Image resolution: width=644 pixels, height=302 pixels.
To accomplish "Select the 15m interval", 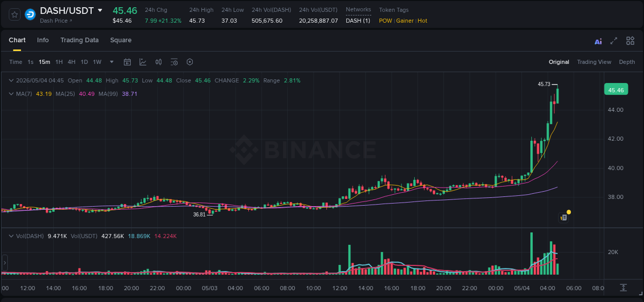I will (x=44, y=62).
